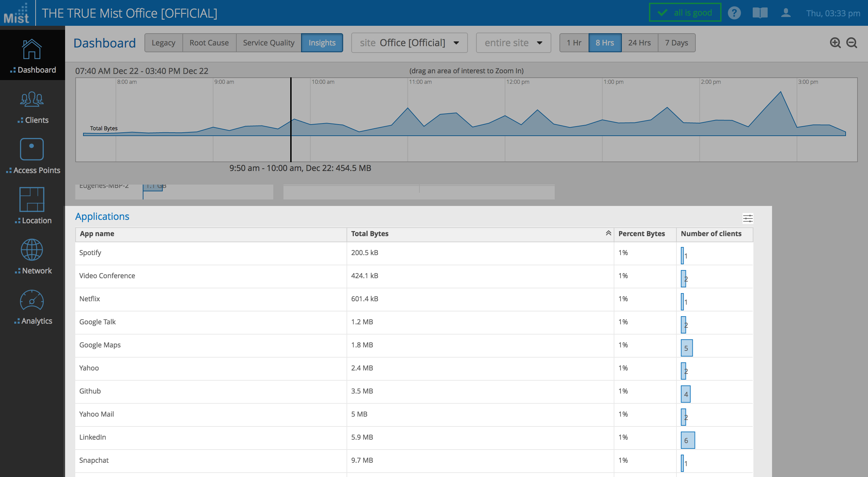Viewport: 868px width, 477px height.
Task: Click the zoom out magnifier icon
Action: click(x=852, y=43)
